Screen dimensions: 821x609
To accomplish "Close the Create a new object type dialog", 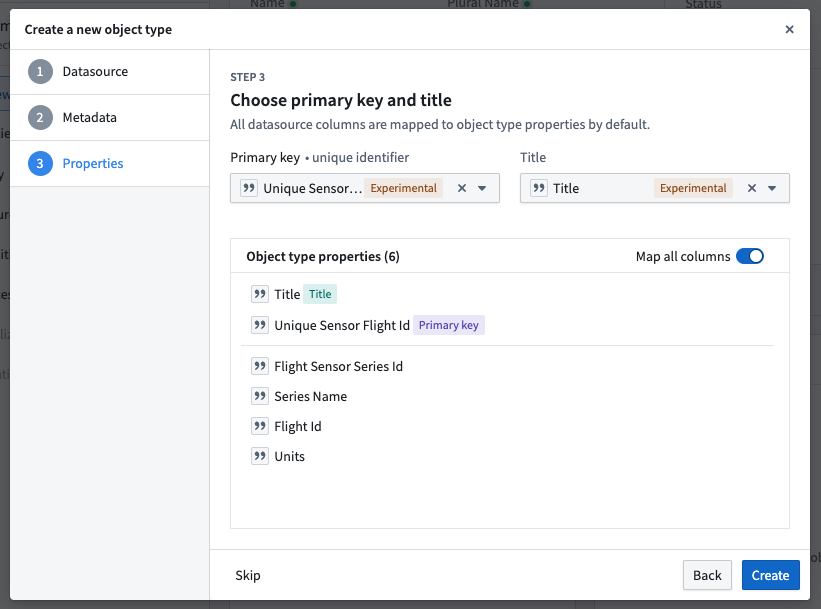I will pyautogui.click(x=790, y=29).
